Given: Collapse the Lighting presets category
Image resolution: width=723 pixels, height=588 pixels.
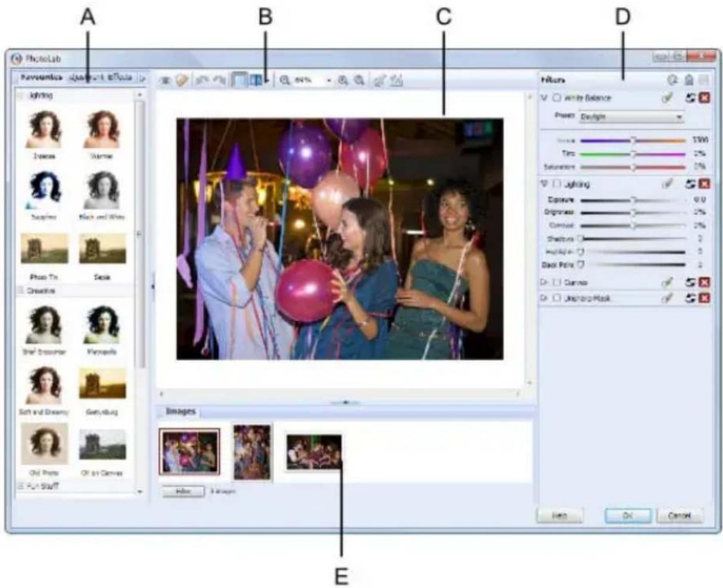Looking at the screenshot, I should coord(22,95).
